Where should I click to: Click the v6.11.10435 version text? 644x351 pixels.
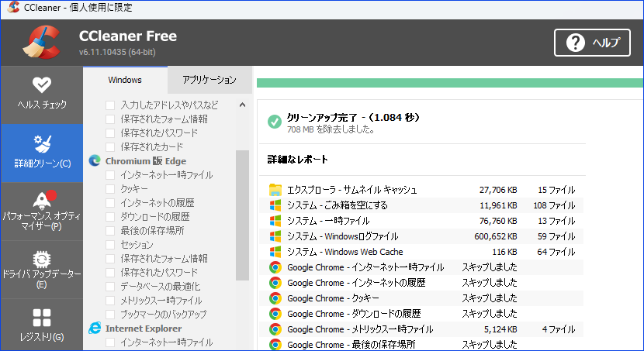(x=117, y=52)
